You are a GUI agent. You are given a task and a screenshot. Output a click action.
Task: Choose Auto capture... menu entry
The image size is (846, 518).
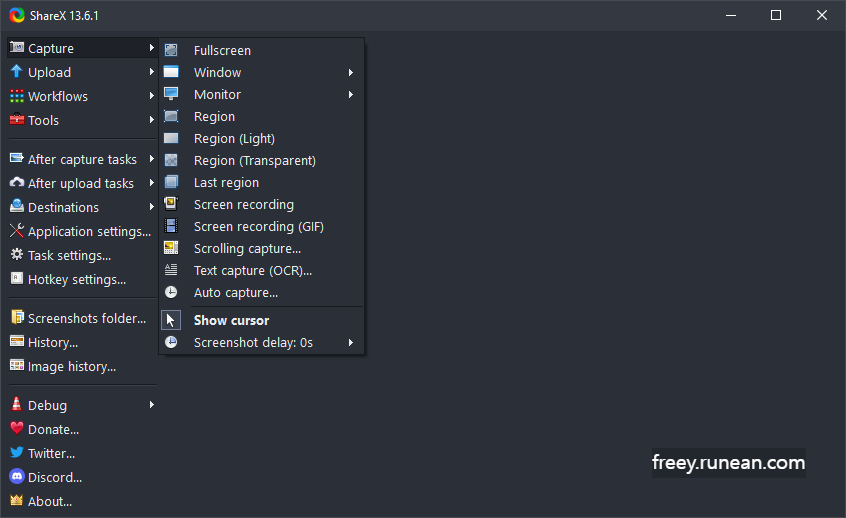click(x=262, y=292)
